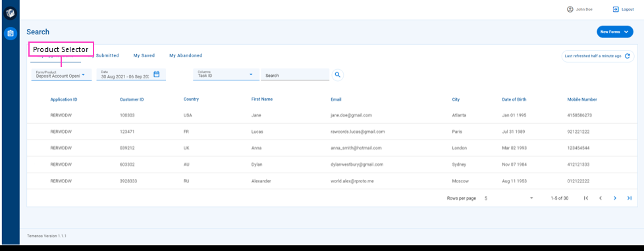Click first name Alexander
Screen dimensions: 644x251
pos(261,181)
